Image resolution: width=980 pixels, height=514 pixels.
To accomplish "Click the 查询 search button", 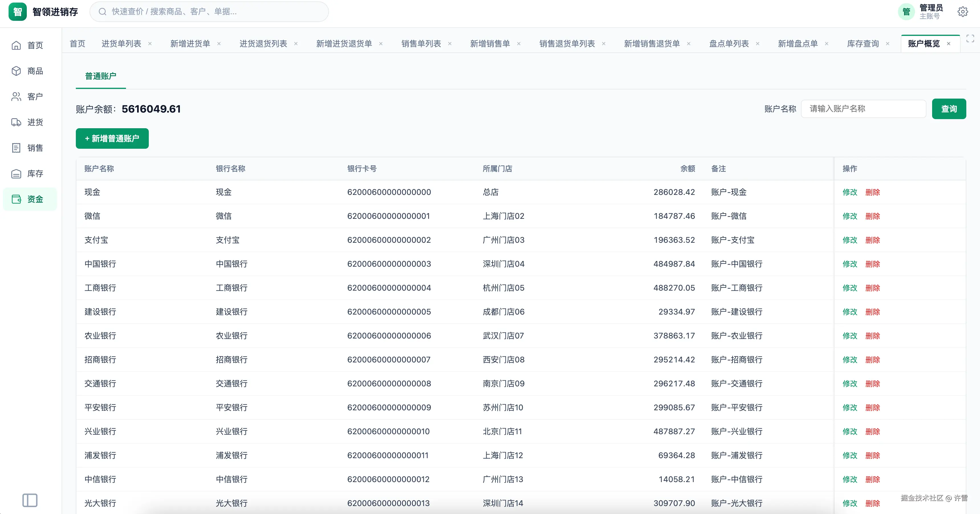I will [949, 109].
